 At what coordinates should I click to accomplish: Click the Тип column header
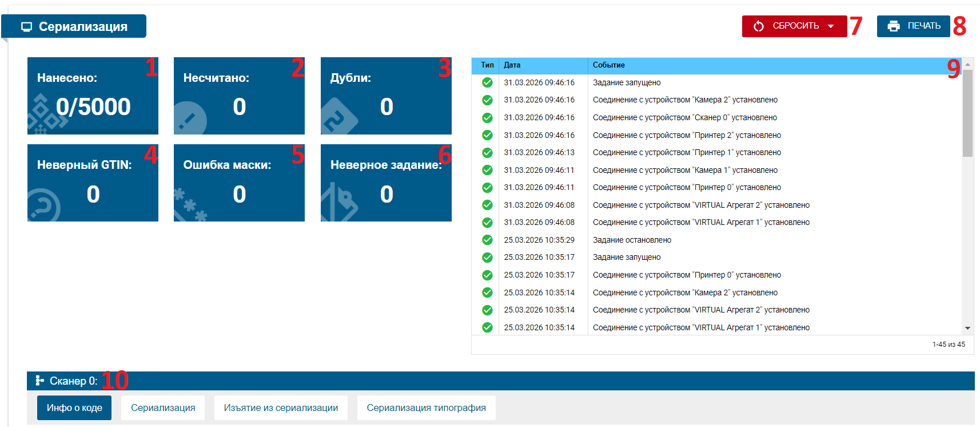pos(487,65)
